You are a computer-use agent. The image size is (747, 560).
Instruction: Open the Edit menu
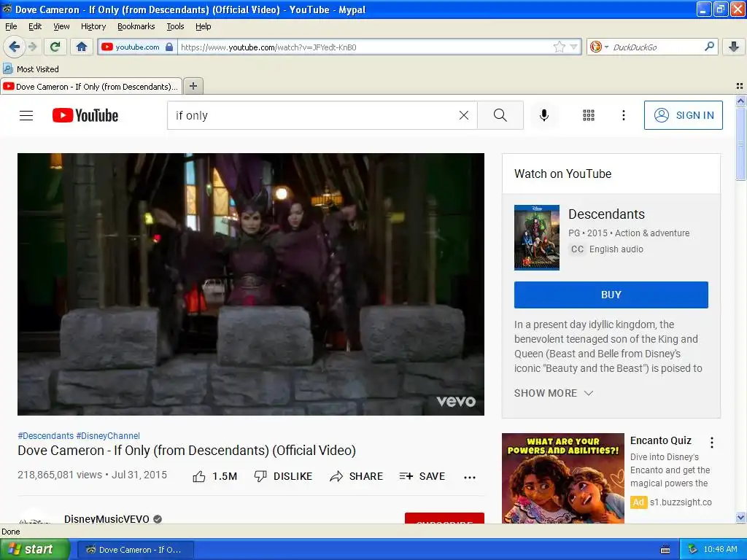coord(35,26)
